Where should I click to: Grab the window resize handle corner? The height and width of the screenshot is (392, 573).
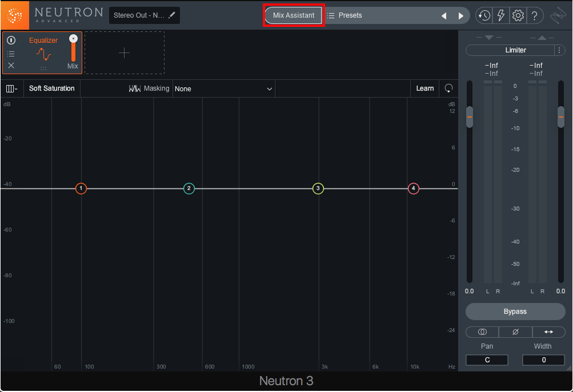(568, 368)
